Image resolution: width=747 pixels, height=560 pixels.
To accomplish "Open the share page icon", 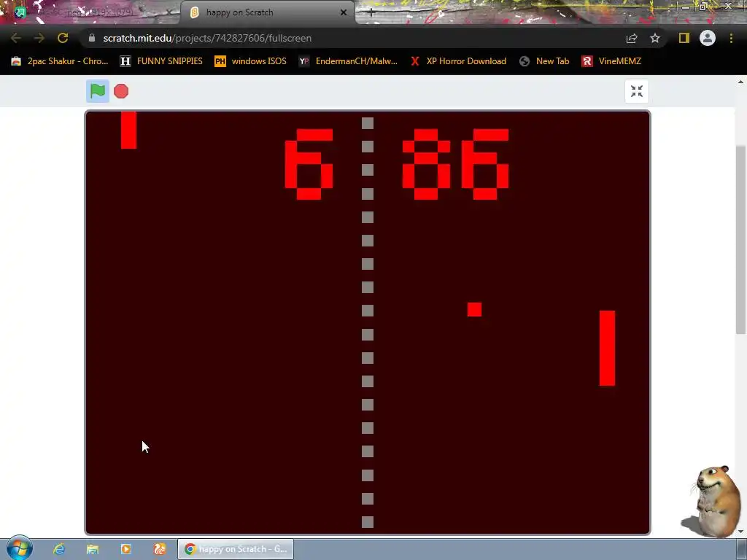I will 632,38.
